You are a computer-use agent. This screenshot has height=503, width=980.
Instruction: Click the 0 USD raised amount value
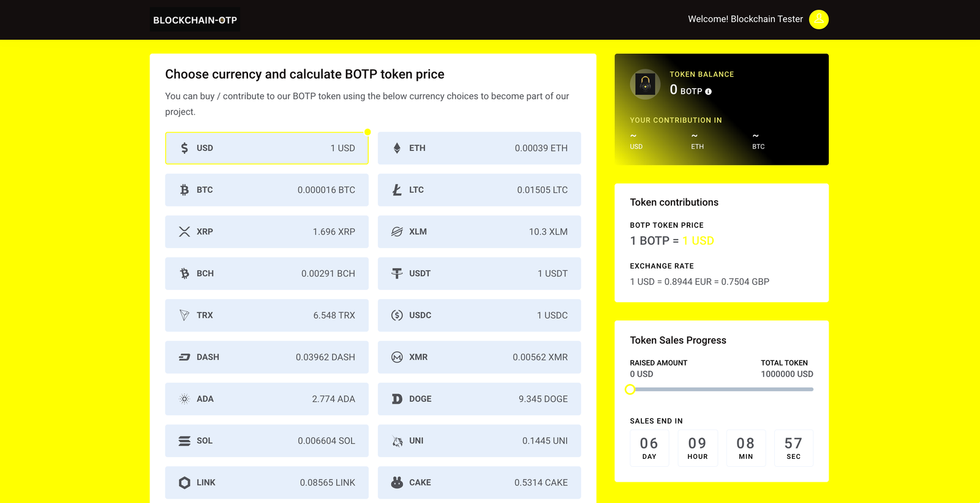coord(641,374)
